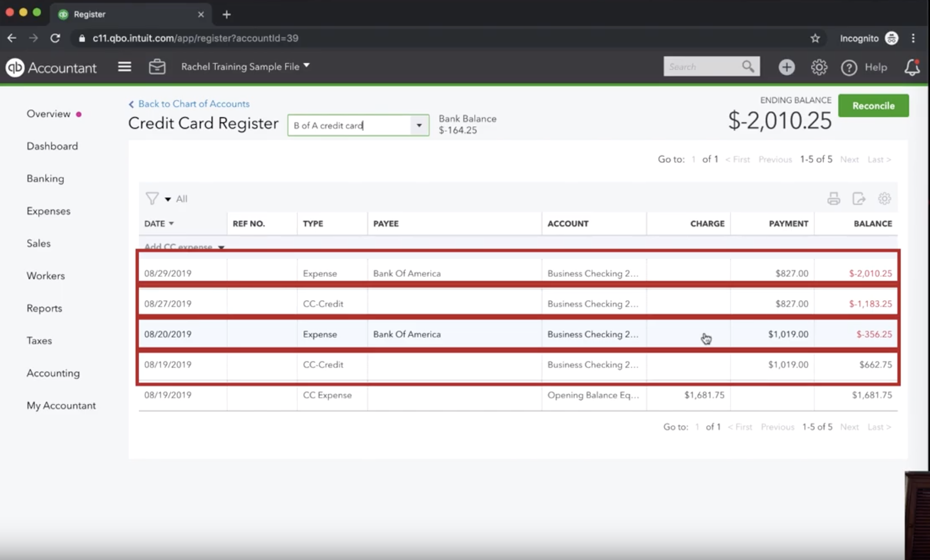Image resolution: width=930 pixels, height=560 pixels.
Task: Toggle the hamburger navigation menu
Action: (x=124, y=67)
